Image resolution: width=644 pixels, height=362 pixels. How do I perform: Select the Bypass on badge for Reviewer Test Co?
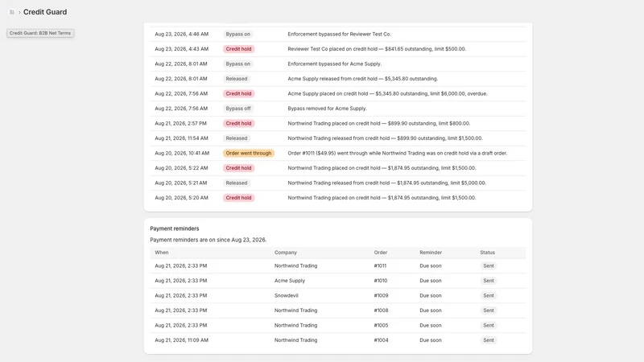tap(237, 34)
